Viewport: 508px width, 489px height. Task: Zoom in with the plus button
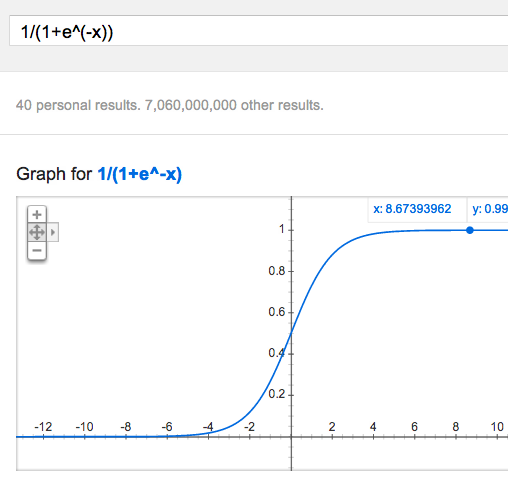click(x=37, y=214)
